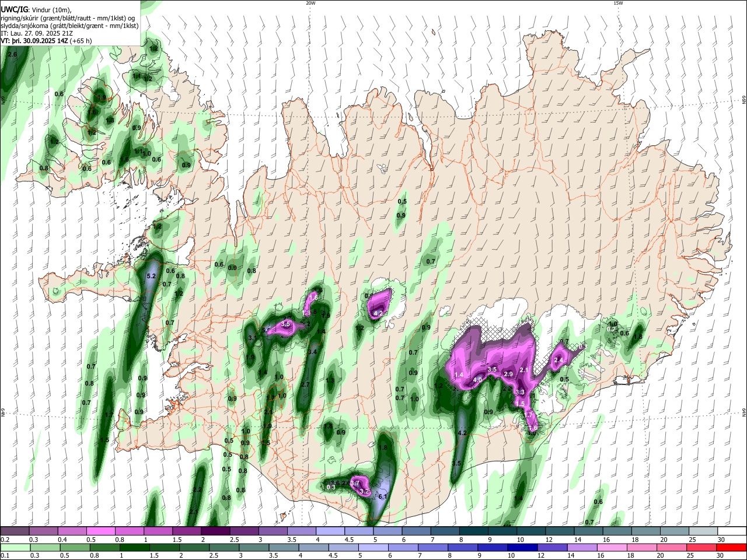The image size is (747, 560).
Task: Click the 'UWC/IG' title text
Action: [x=14, y=10]
